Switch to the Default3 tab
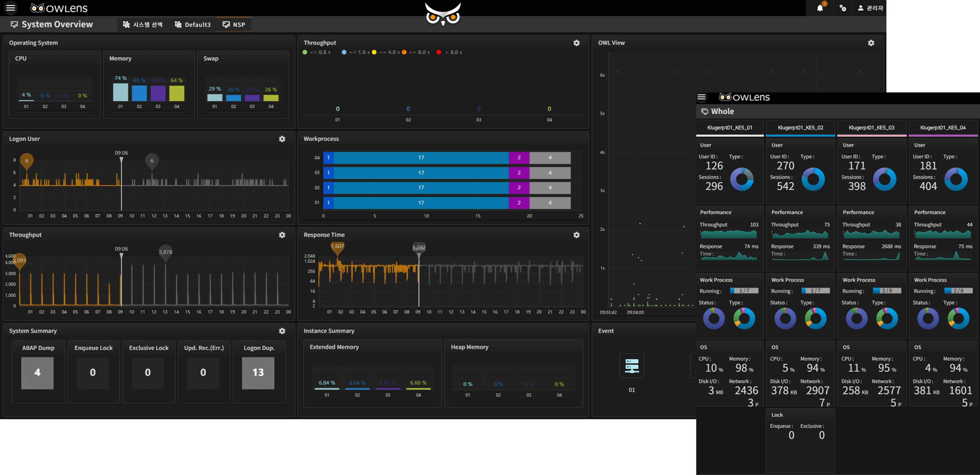 pyautogui.click(x=193, y=25)
